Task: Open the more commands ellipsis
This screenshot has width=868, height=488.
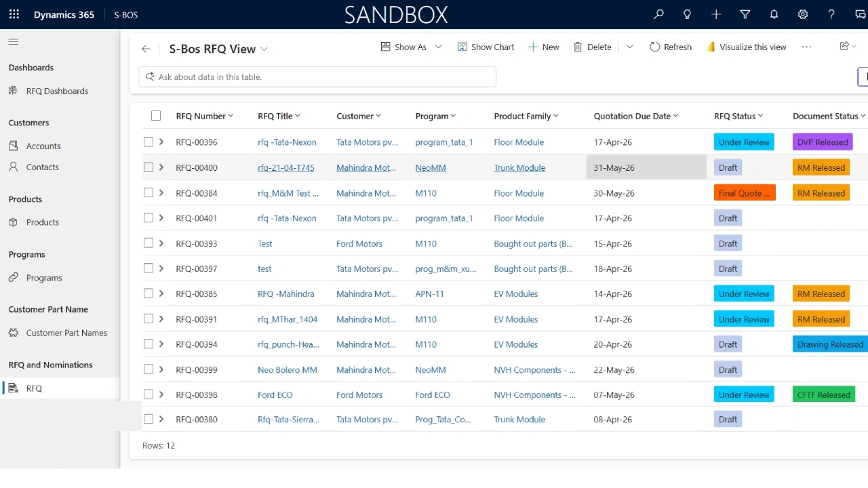Action: click(x=806, y=47)
